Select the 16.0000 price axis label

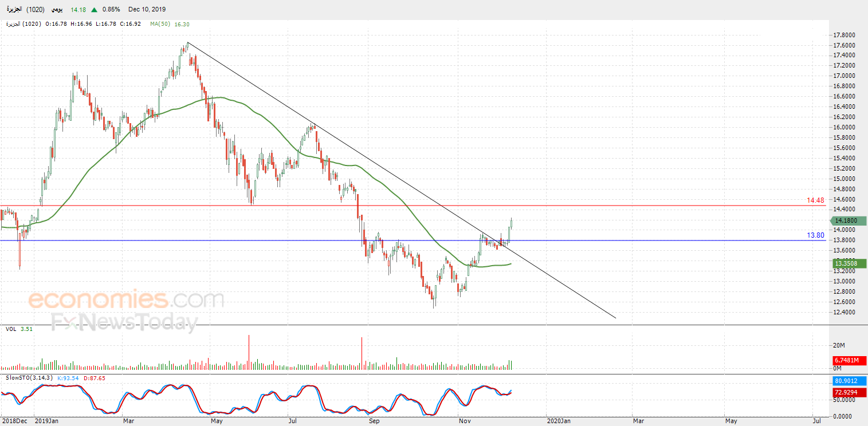pyautogui.click(x=845, y=127)
